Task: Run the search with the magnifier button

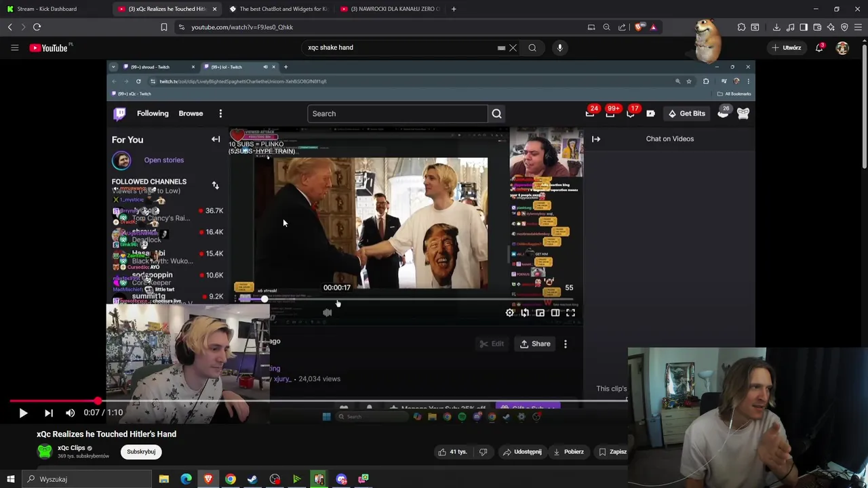Action: pyautogui.click(x=532, y=47)
